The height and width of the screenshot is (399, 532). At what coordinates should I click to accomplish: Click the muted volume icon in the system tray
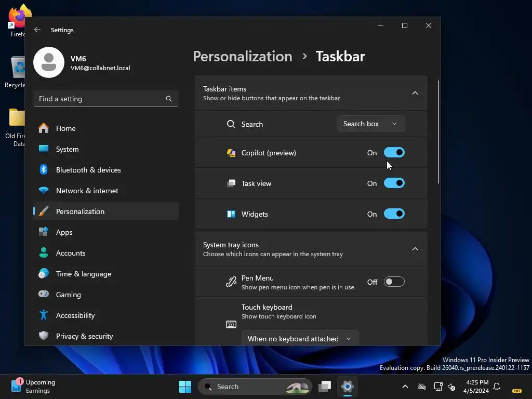451,387
